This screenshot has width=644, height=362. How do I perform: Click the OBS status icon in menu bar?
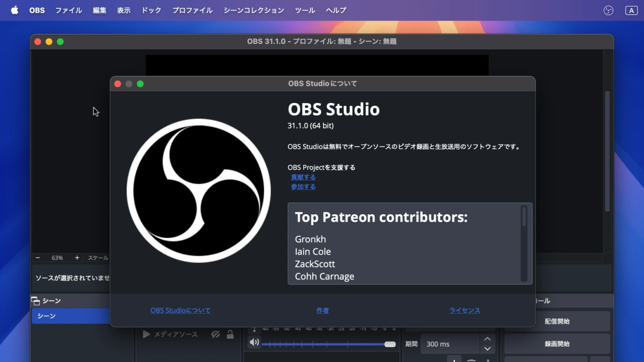pos(608,10)
